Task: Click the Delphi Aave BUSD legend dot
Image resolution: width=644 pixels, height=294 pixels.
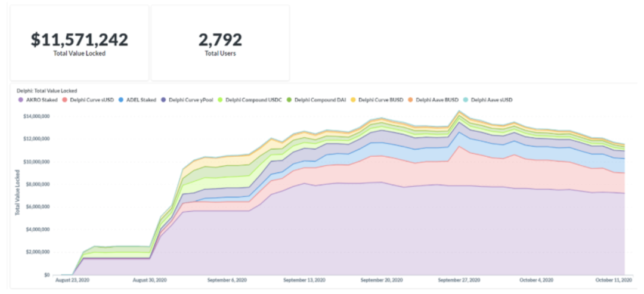Action: 411,100
